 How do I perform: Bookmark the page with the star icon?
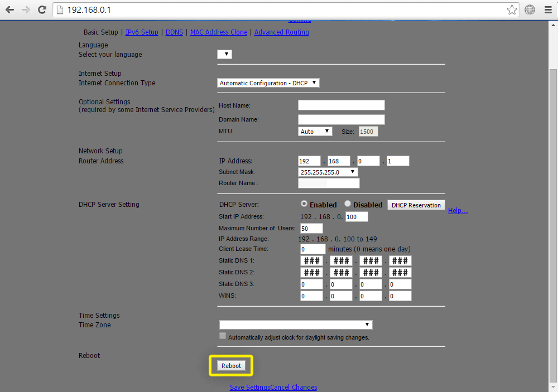click(512, 9)
